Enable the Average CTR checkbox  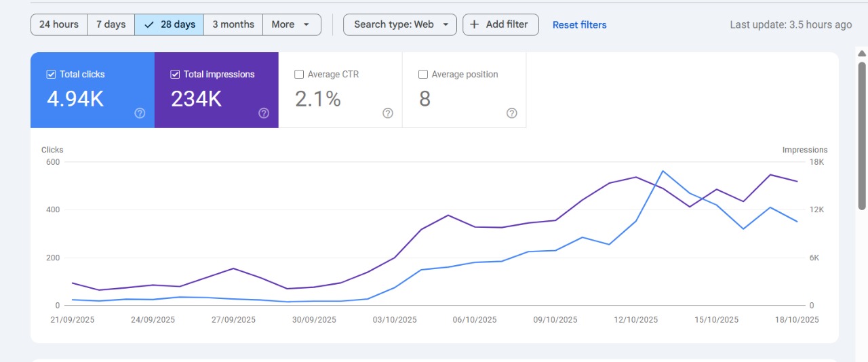[299, 75]
